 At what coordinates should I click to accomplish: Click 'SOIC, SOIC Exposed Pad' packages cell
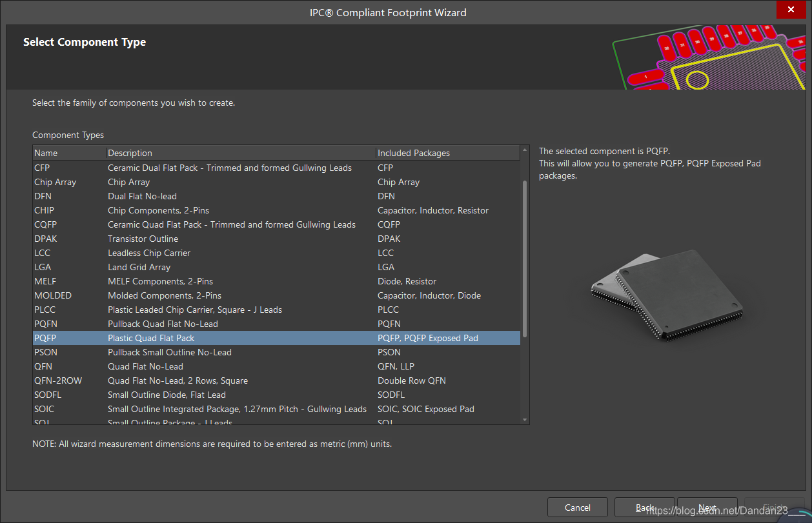click(x=426, y=409)
